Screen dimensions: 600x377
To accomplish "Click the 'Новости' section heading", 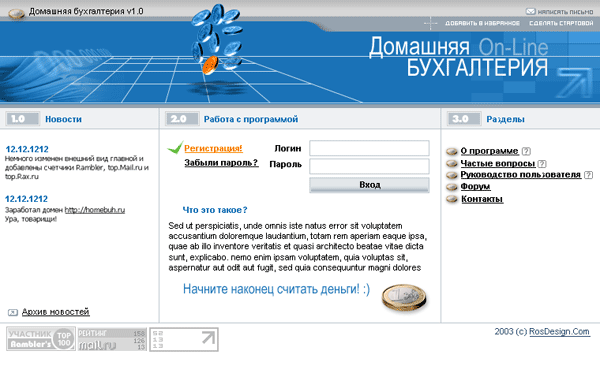I will point(64,119).
